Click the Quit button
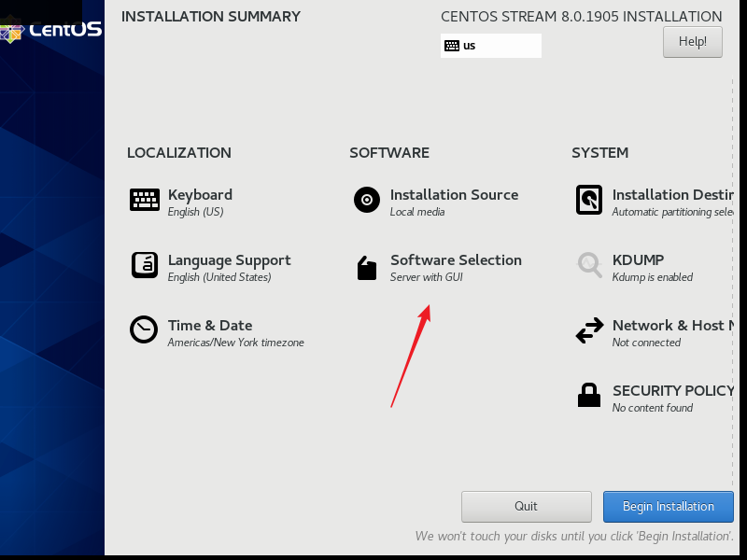This screenshot has height=560, width=747. [527, 507]
